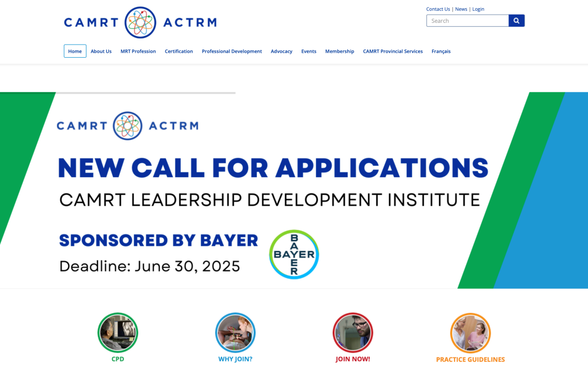588x371 pixels.
Task: Follow the Contact Us link
Action: pos(438,9)
